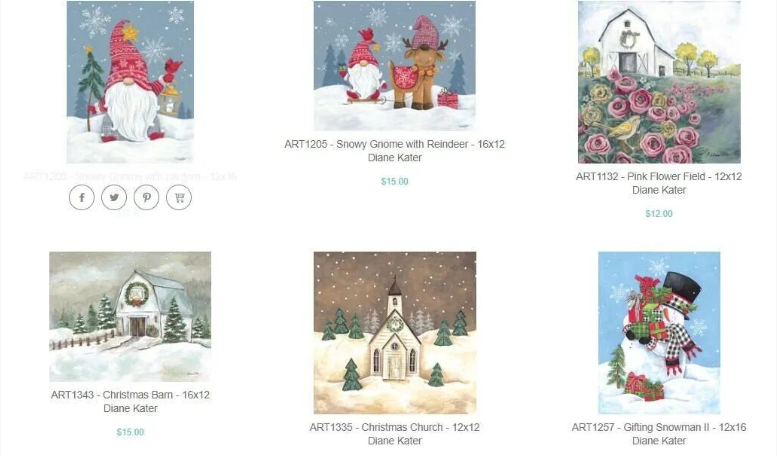The width and height of the screenshot is (777, 456).
Task: View the Christmas Church artwork
Action: pos(394,333)
